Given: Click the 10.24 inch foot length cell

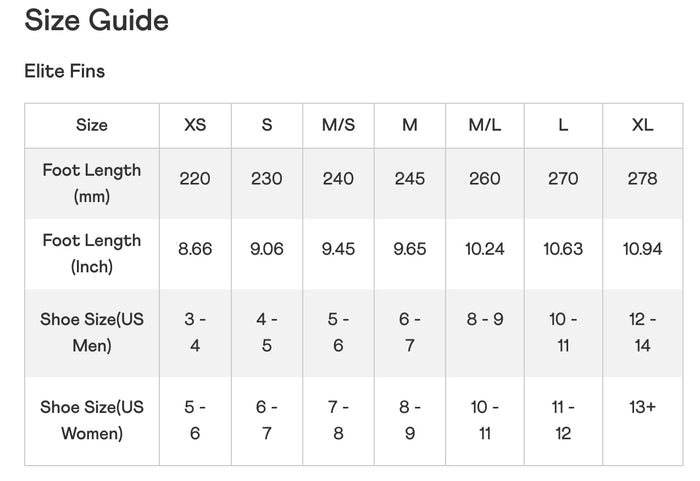Looking at the screenshot, I should 485,249.
